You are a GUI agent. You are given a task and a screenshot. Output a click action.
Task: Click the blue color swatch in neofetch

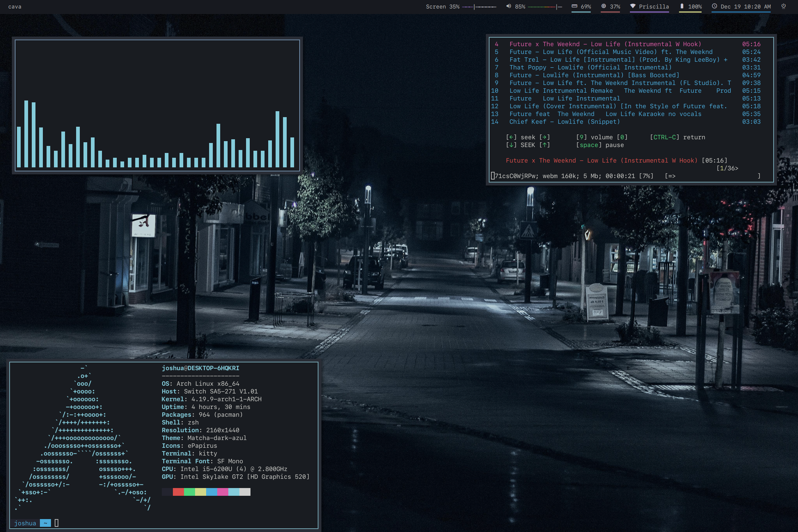[212, 492]
